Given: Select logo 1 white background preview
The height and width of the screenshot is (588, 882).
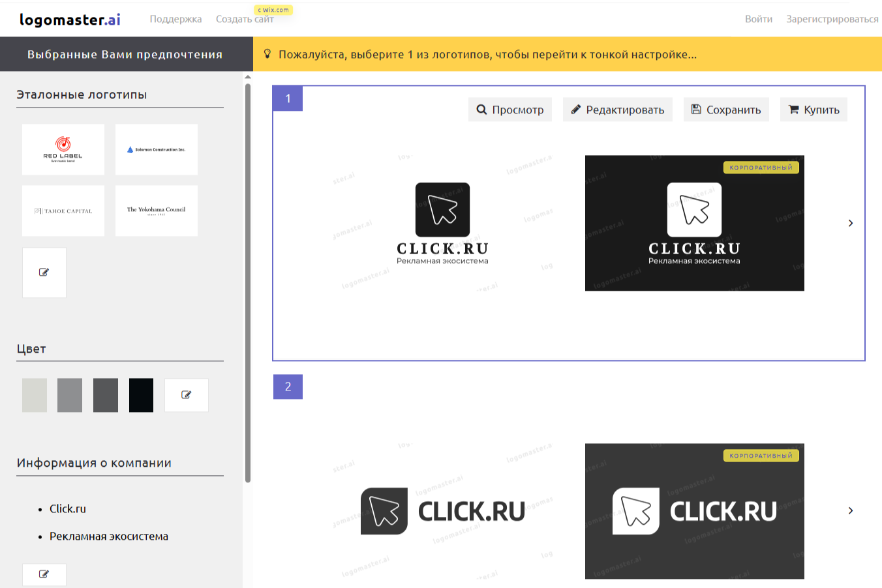Looking at the screenshot, I should coord(442,223).
